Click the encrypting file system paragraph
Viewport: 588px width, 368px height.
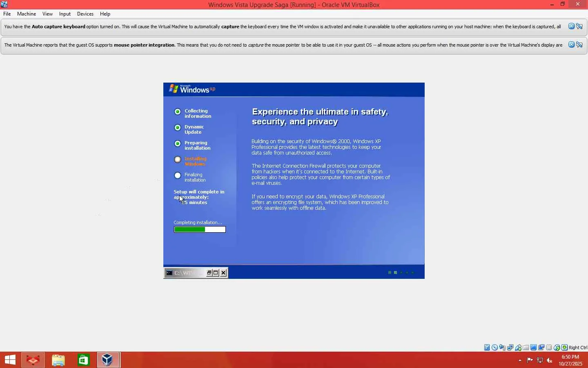(320, 202)
